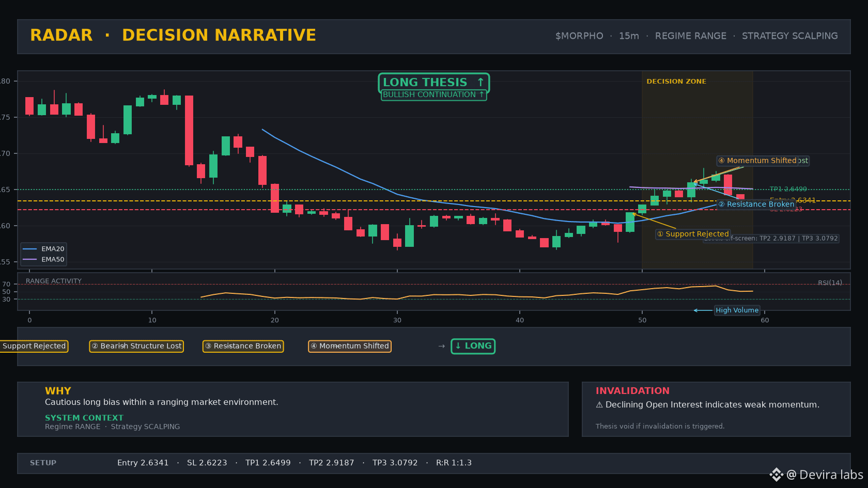Click REGIME RANGE in the header

pos(691,36)
